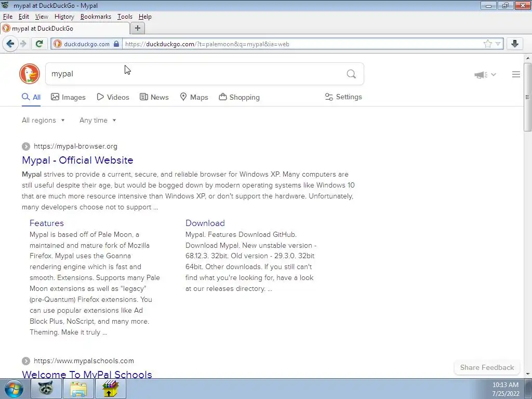Open the Bookmarks menu

(x=96, y=17)
